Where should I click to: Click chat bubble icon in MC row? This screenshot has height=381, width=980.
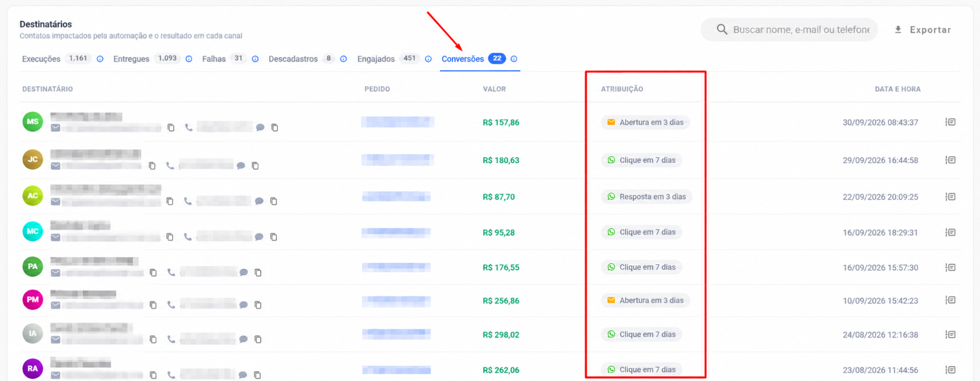259,237
